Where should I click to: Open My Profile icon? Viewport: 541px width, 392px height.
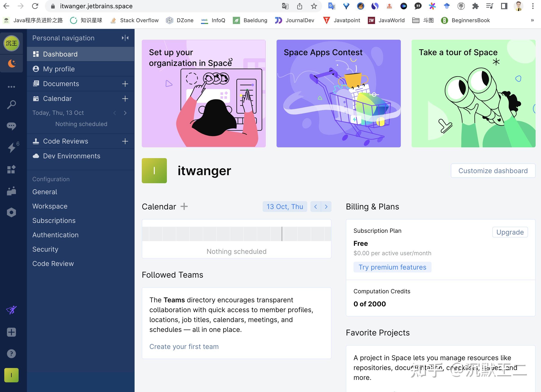(37, 68)
